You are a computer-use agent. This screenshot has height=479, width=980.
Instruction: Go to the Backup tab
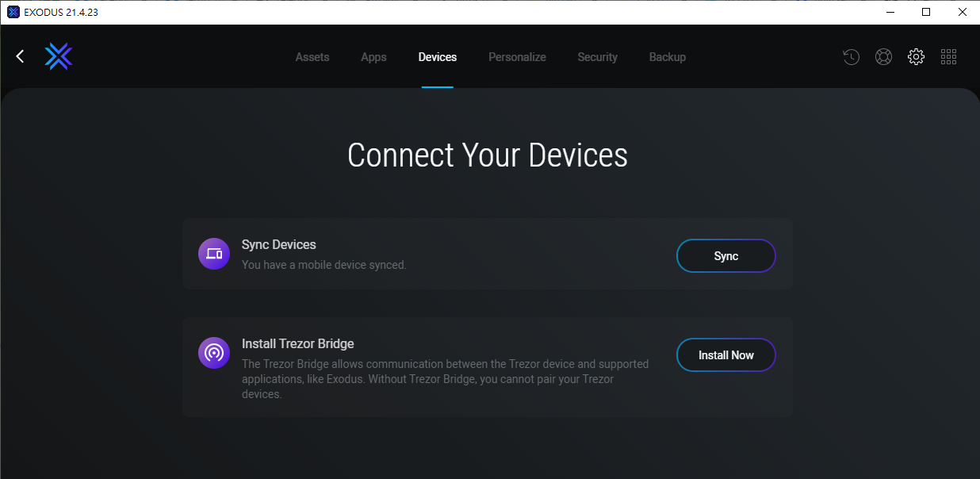[668, 57]
